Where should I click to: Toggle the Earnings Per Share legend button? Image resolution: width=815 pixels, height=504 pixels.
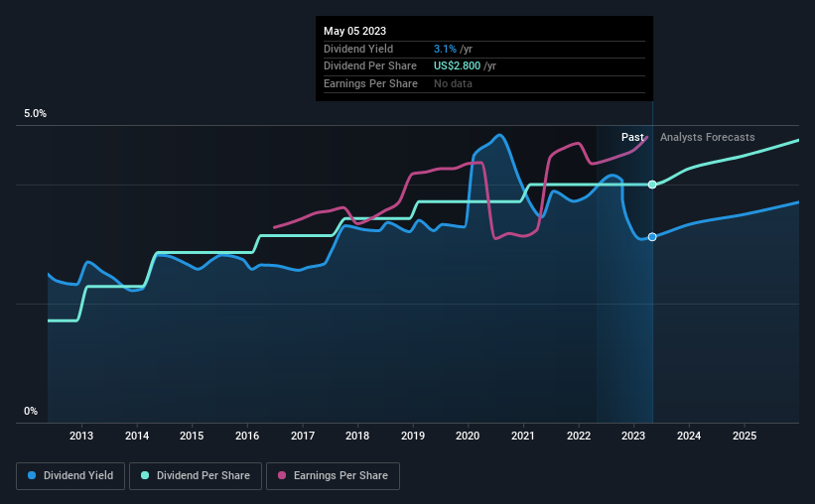click(x=333, y=476)
